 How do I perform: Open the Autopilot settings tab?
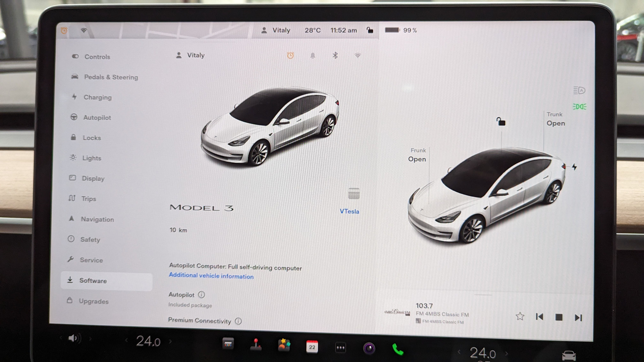pos(97,117)
